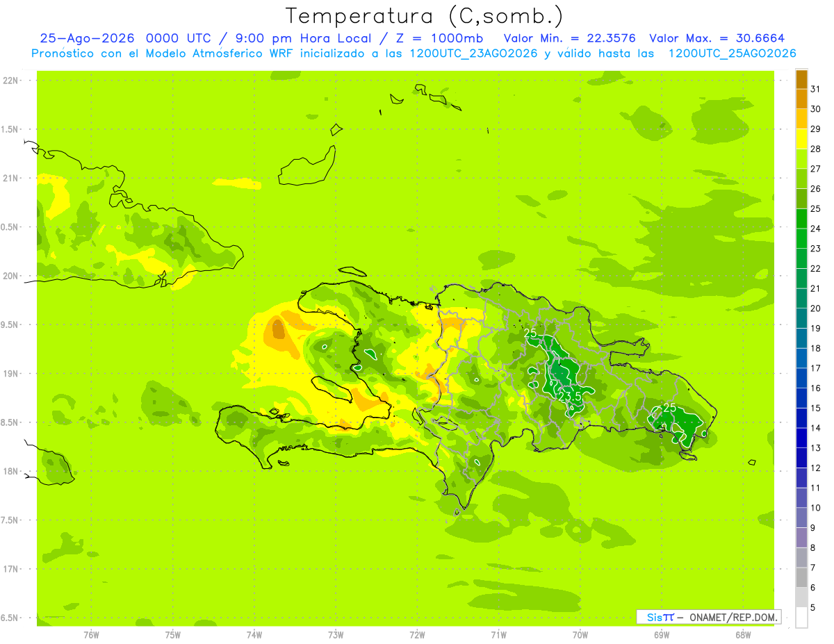Click the 28 label on color scale
This screenshot has width=834, height=644.
tap(815, 149)
